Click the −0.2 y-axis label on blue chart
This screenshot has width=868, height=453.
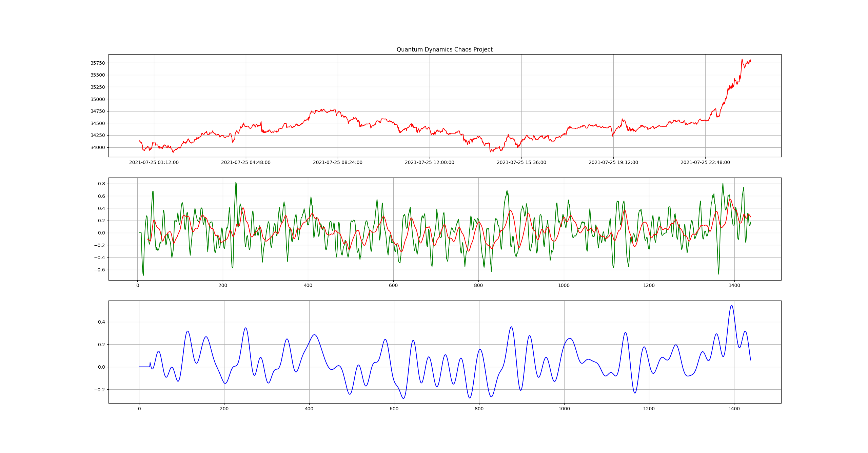point(99,390)
